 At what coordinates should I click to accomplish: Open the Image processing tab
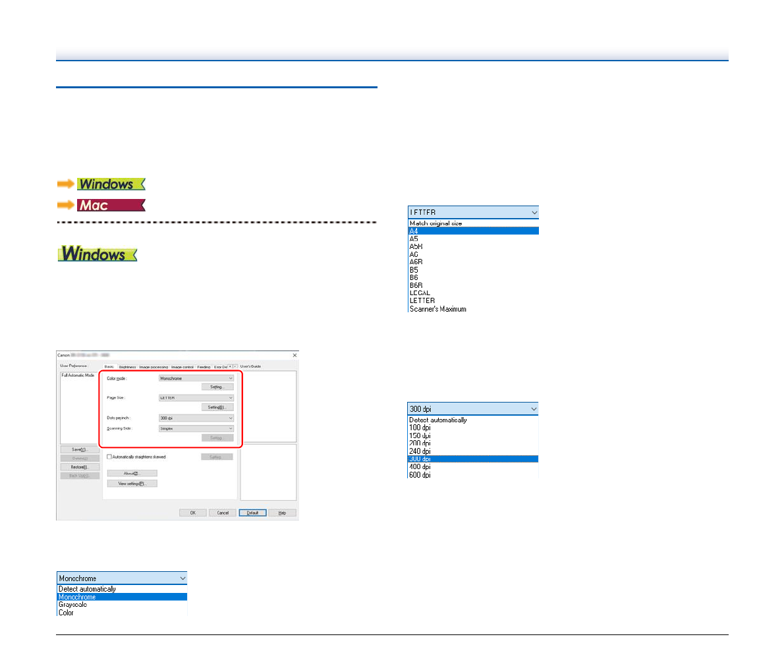(154, 367)
